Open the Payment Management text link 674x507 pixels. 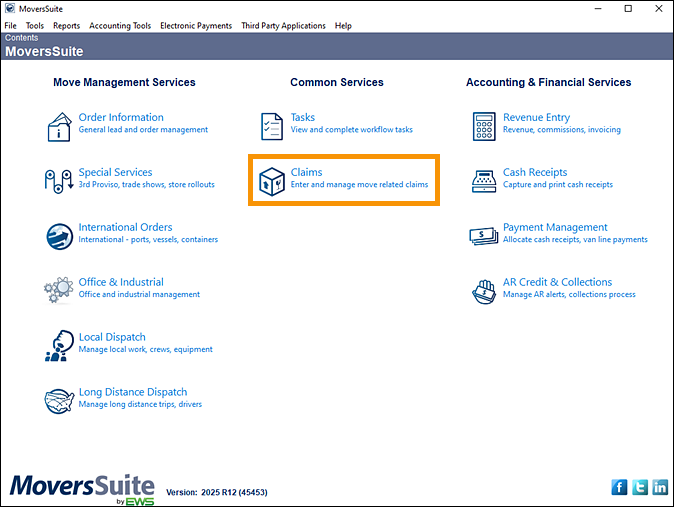(555, 227)
